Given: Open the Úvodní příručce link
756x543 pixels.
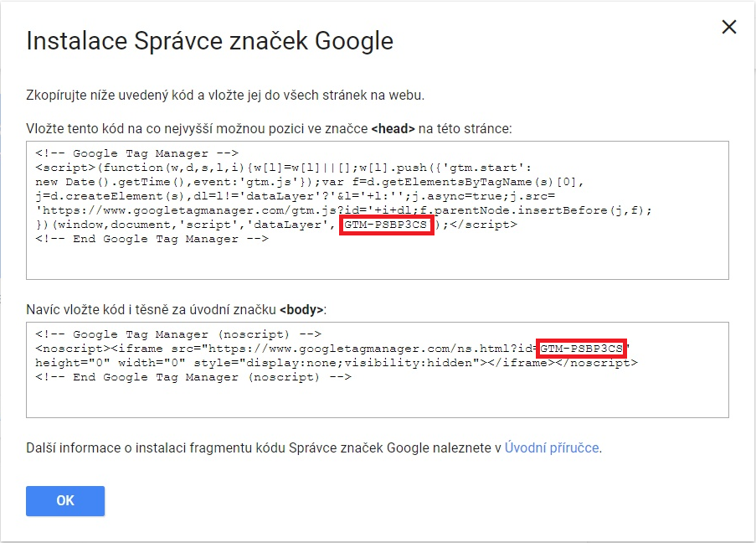Looking at the screenshot, I should (x=552, y=447).
